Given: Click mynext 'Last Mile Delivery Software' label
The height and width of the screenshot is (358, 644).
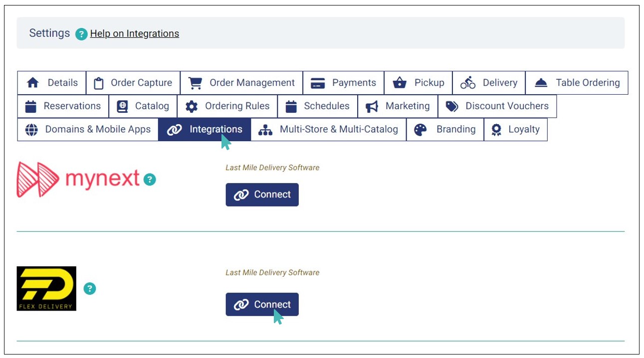Looking at the screenshot, I should 272,168.
